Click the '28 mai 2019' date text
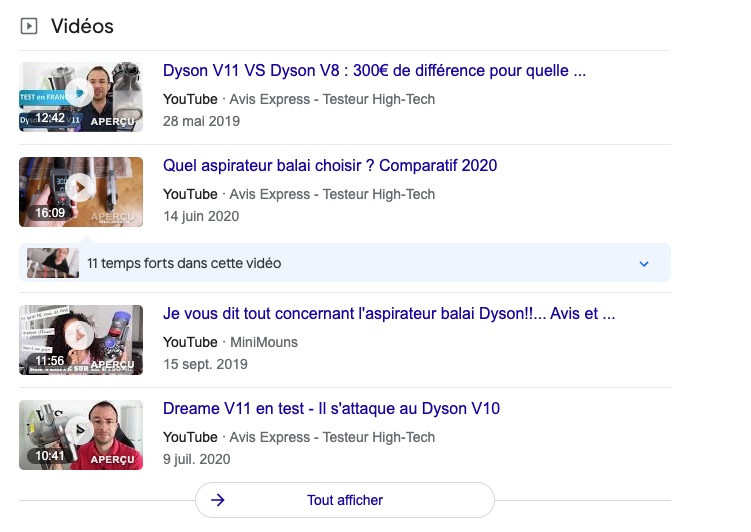 tap(201, 121)
